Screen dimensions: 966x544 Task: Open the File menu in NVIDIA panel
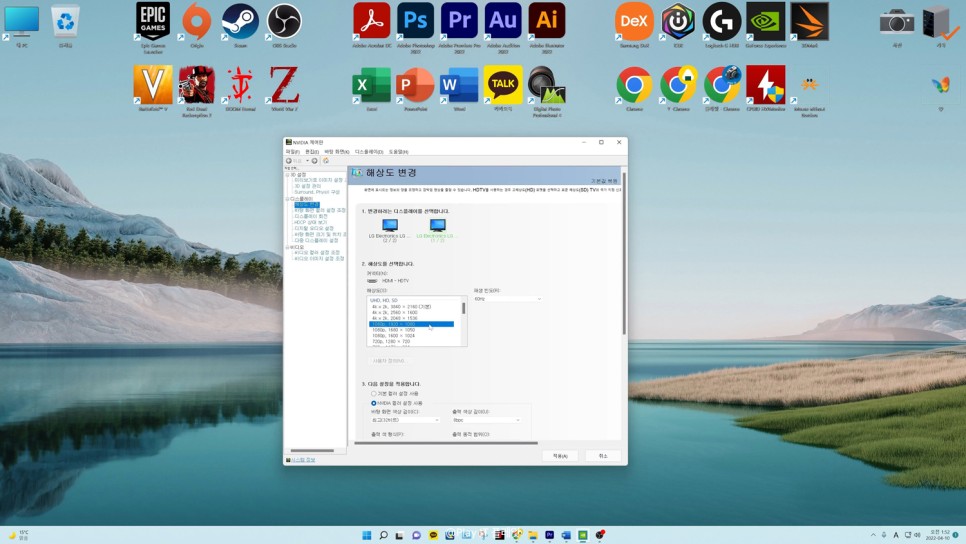293,152
